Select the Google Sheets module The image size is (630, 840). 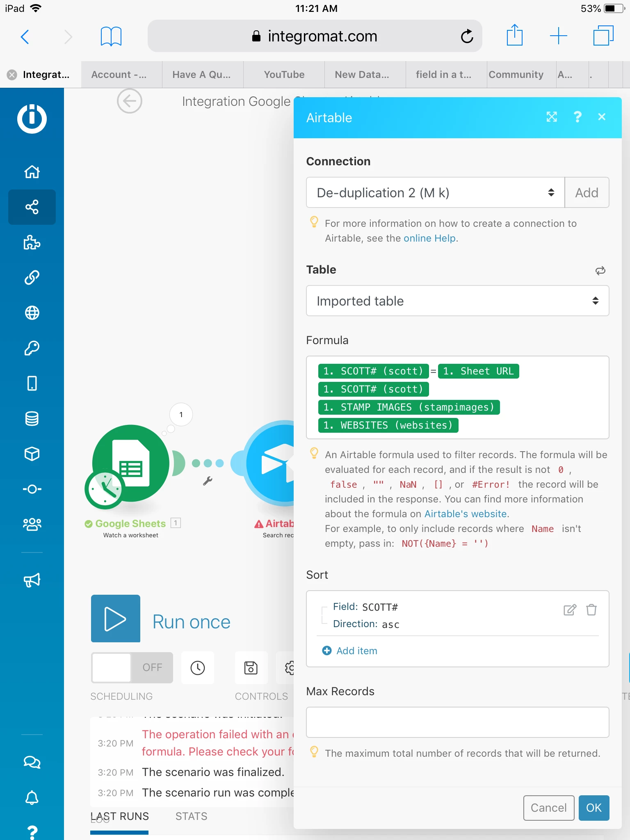point(130,463)
